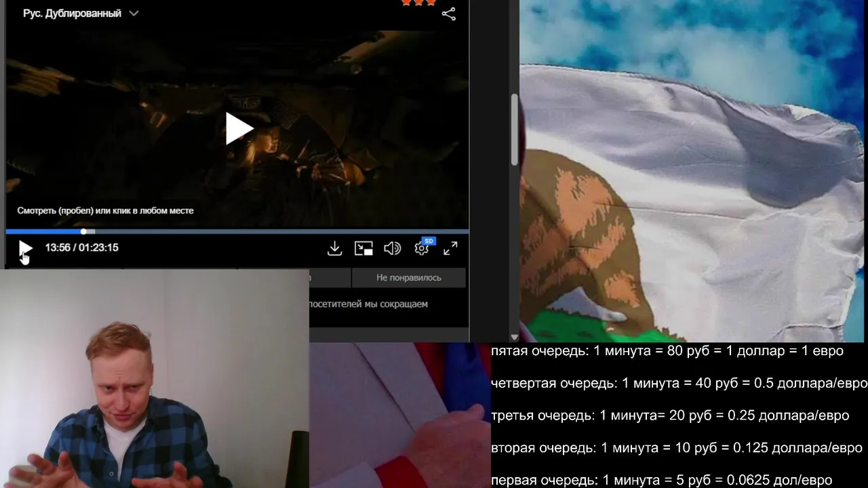This screenshot has height=488, width=868.
Task: Enable picture-in-picture mode
Action: [363, 249]
